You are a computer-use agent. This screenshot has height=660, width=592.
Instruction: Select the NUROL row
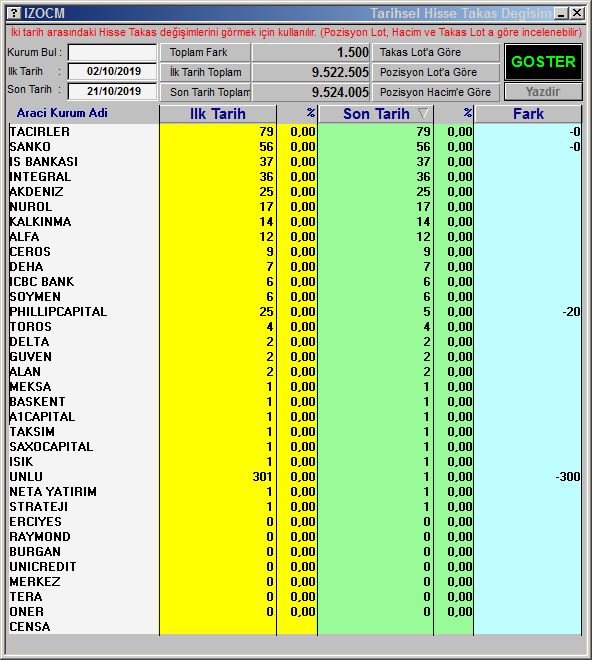[295, 207]
